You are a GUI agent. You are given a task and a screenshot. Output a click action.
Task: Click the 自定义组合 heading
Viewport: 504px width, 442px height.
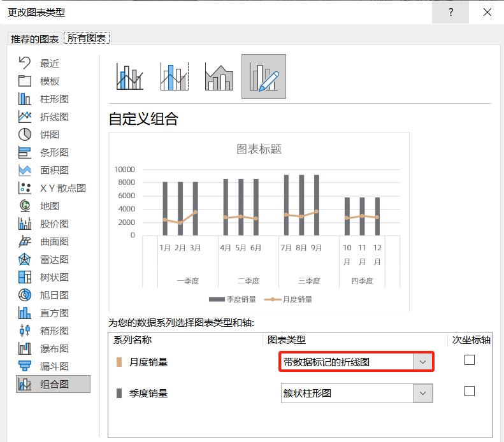[x=143, y=118]
